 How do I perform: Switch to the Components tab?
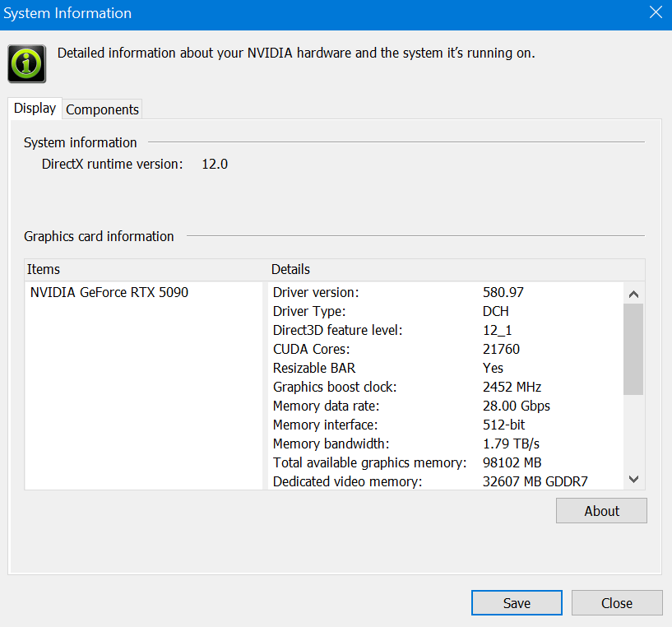[102, 109]
